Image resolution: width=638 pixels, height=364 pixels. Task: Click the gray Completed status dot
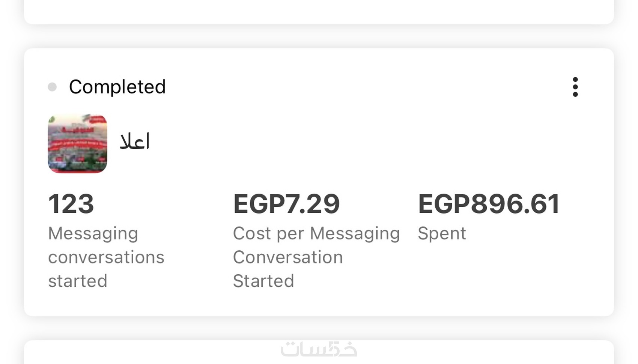(52, 87)
